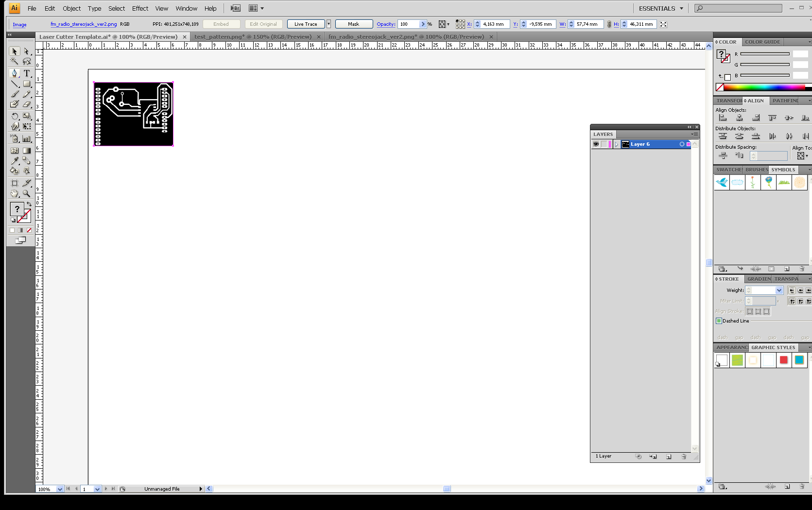Screen dimensions: 812x510
Task: Click the grass symbol in the Symbols panel
Action: tap(783, 182)
